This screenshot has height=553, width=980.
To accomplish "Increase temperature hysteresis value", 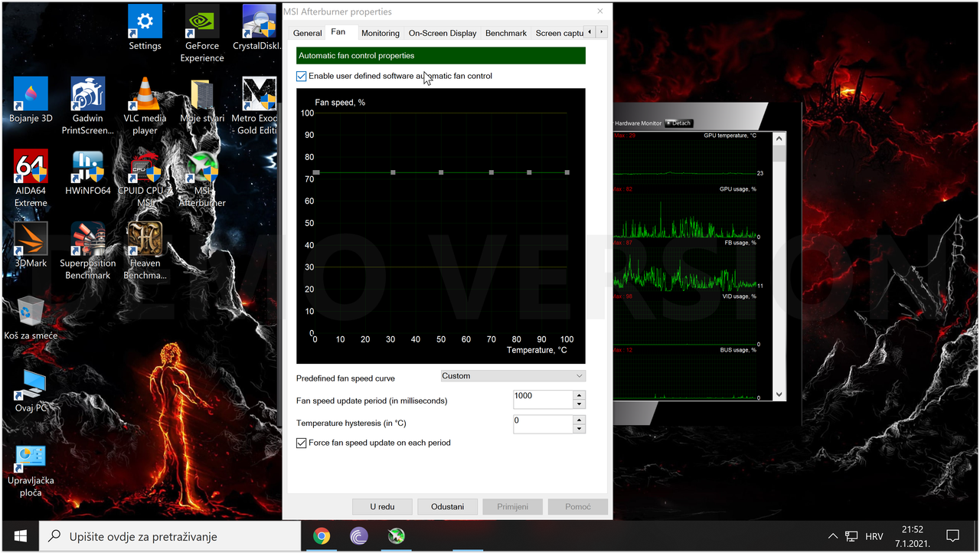I will pyautogui.click(x=580, y=420).
